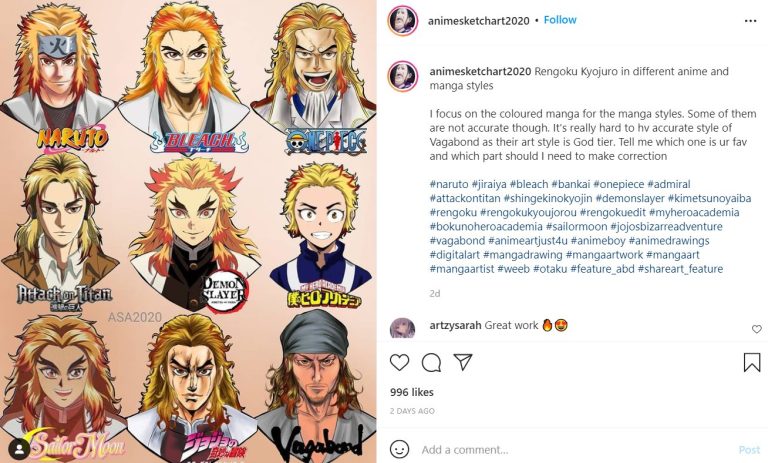Click the tagged people icon on image
768x463 pixels.
tap(19, 449)
